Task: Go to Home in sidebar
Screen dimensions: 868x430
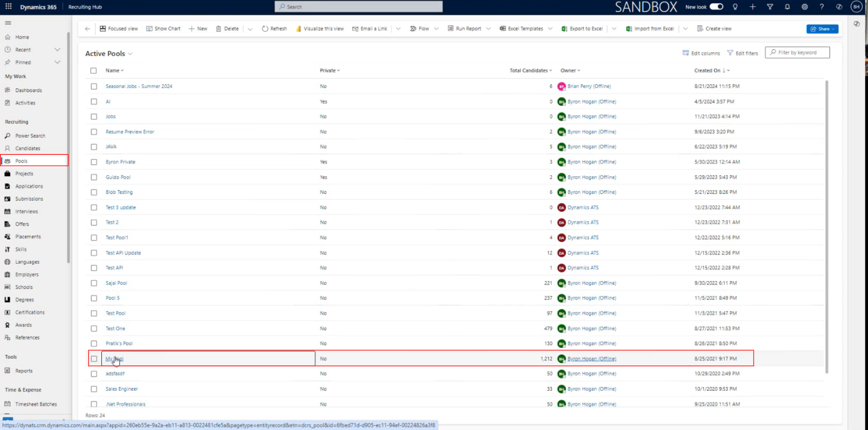Action: 22,37
